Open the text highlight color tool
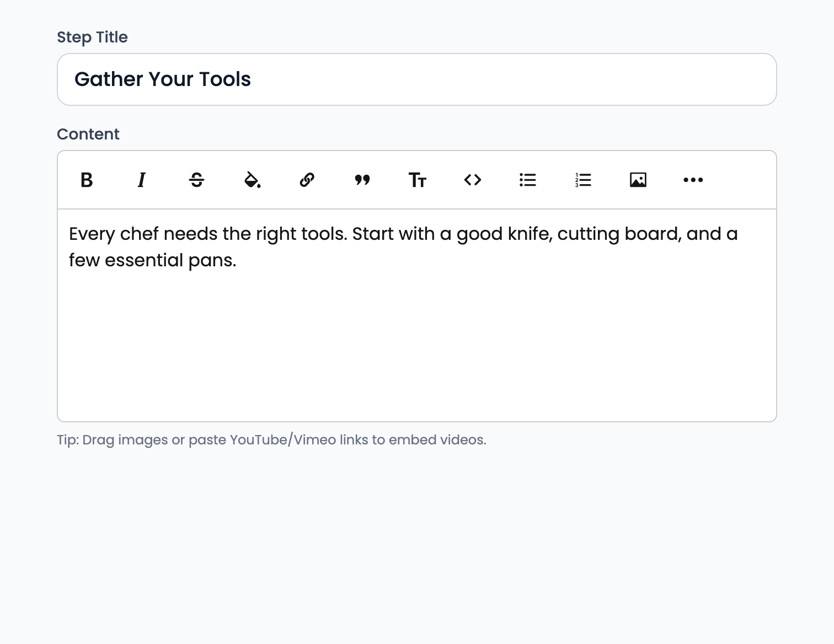Viewport: 834px width, 644px height. tap(252, 180)
